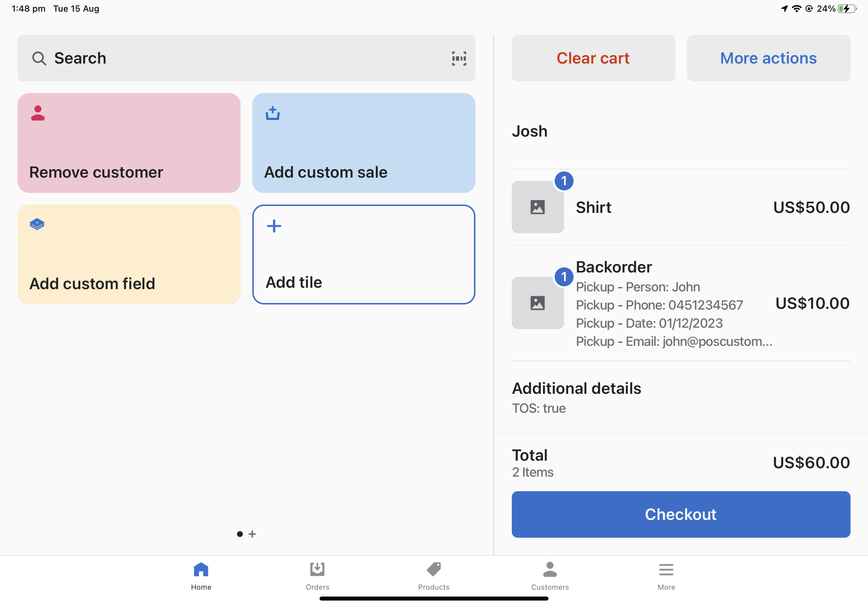Image resolution: width=868 pixels, height=606 pixels.
Task: Open the Additional details heading
Action: click(576, 388)
